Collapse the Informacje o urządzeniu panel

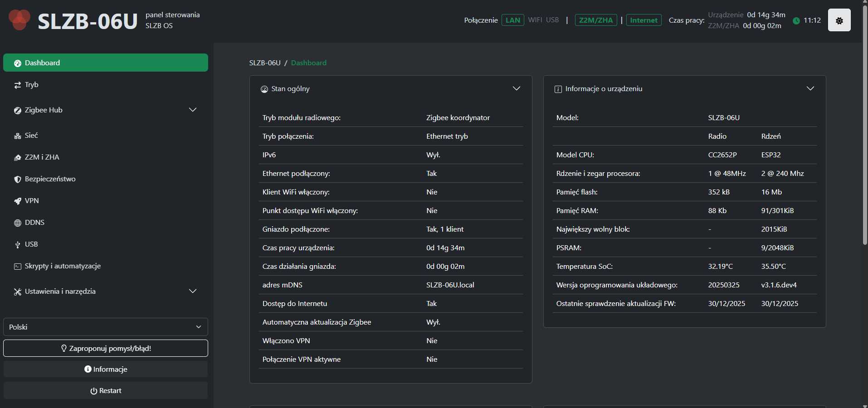coord(810,88)
